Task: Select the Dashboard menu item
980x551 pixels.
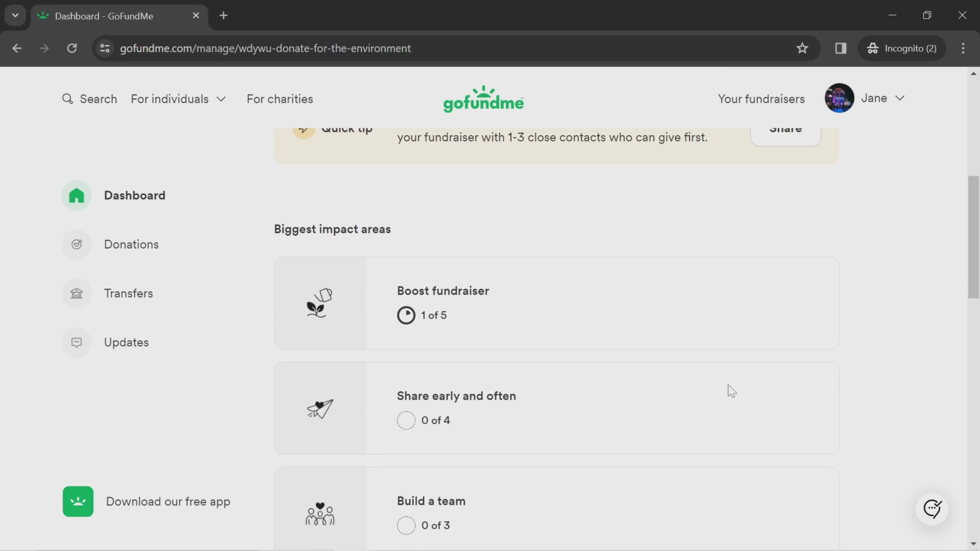Action: [x=134, y=195]
